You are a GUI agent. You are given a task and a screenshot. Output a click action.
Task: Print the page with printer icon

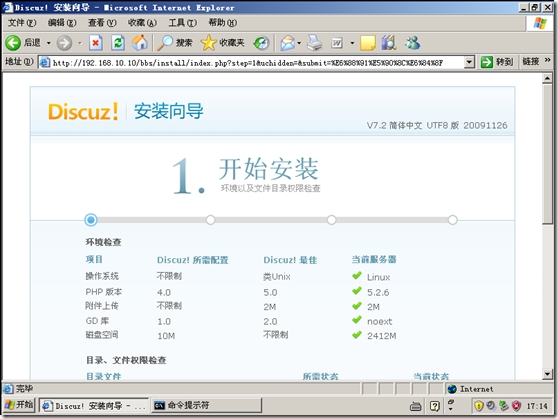click(x=315, y=43)
